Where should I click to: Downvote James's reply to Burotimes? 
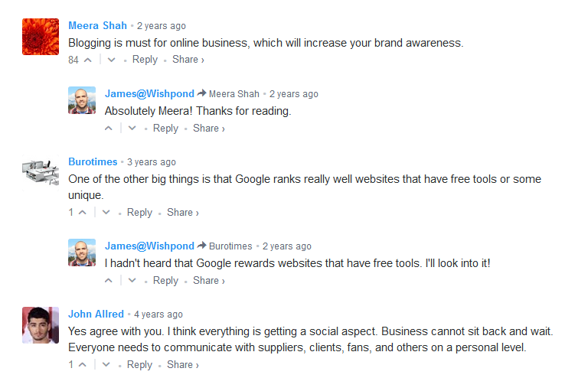[x=132, y=281]
